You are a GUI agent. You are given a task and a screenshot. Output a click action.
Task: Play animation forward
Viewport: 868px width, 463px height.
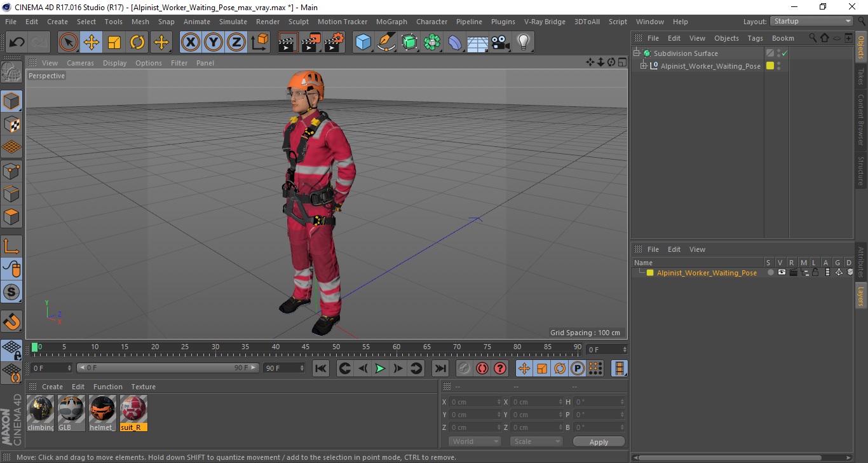click(380, 368)
